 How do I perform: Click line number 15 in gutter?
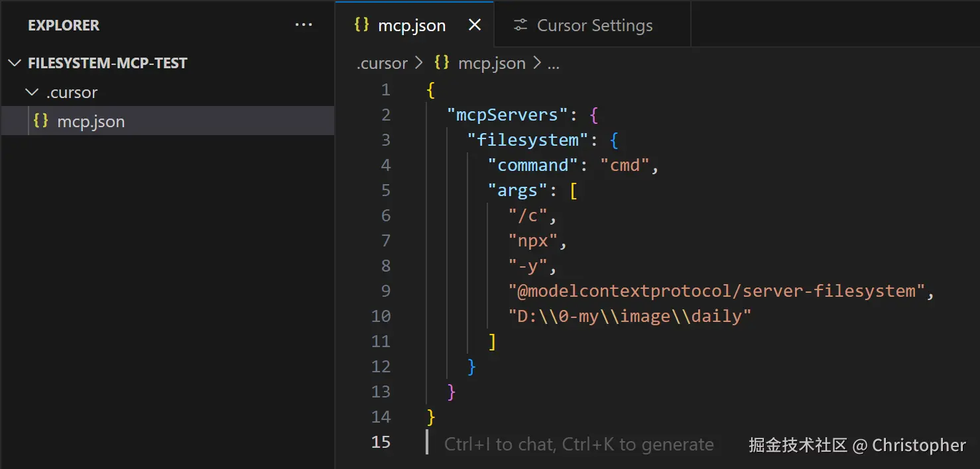pos(381,442)
